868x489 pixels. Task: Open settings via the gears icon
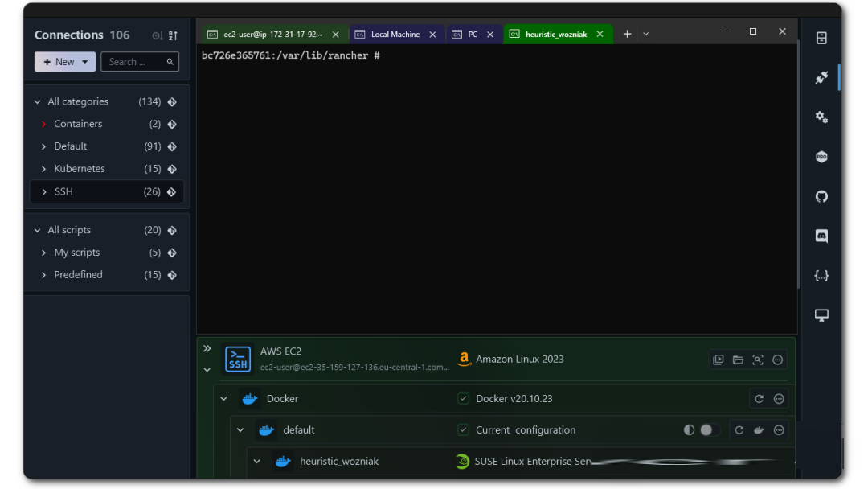click(x=821, y=117)
